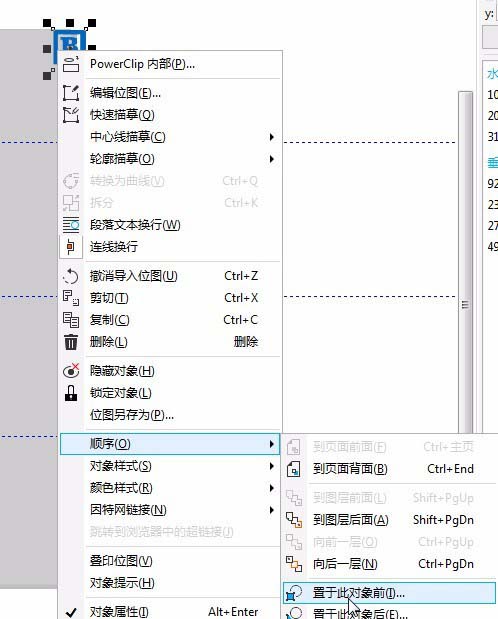The width and height of the screenshot is (498, 619).
Task: Click the 段落文本换行 icon
Action: click(71, 225)
